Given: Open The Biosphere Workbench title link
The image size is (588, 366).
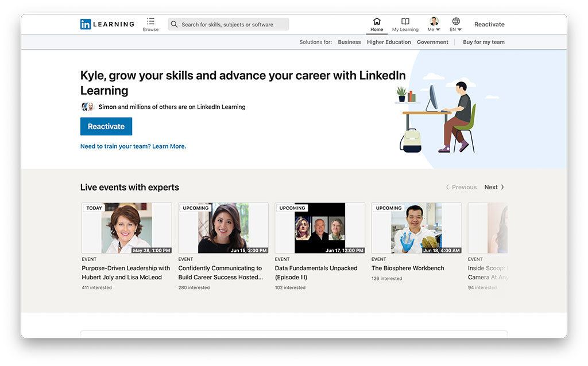Looking at the screenshot, I should (x=408, y=268).
